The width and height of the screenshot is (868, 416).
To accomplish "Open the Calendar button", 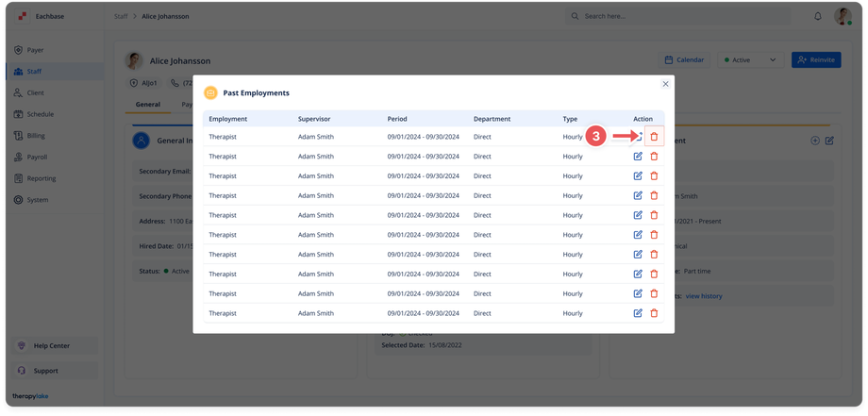I will (684, 59).
